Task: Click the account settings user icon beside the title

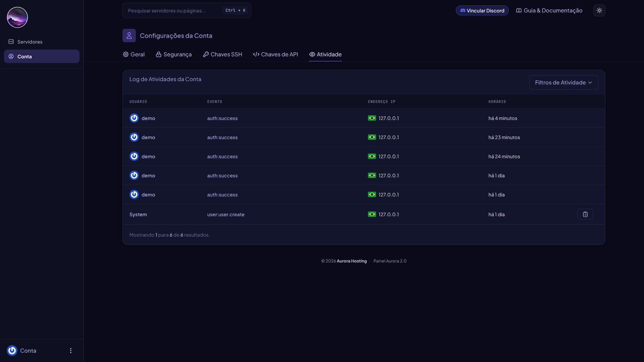Action: coord(129,36)
